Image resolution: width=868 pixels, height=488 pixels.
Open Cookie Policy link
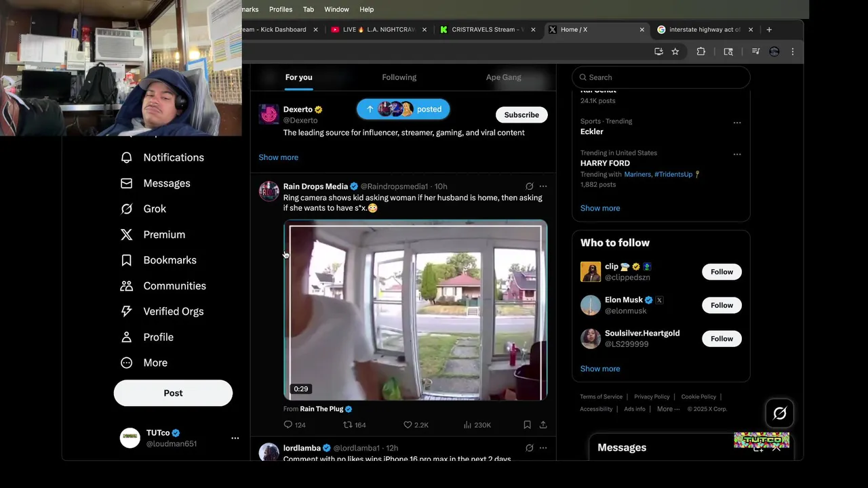[x=698, y=396]
